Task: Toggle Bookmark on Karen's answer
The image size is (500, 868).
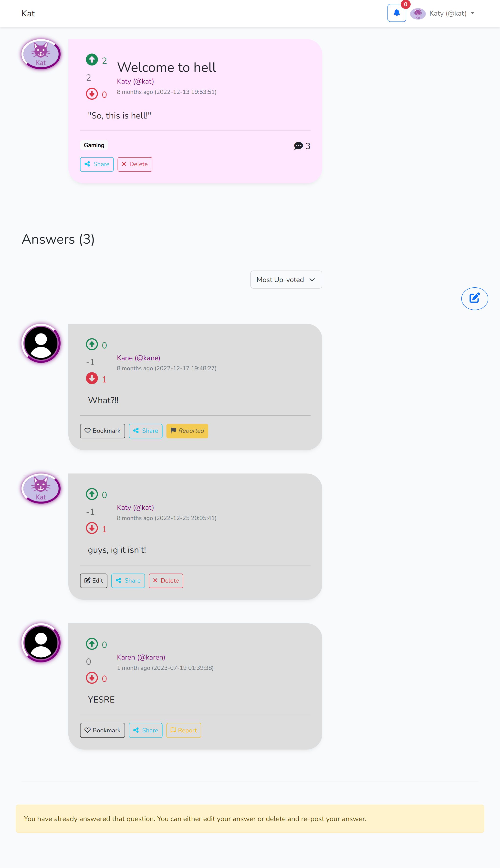Action: [102, 730]
